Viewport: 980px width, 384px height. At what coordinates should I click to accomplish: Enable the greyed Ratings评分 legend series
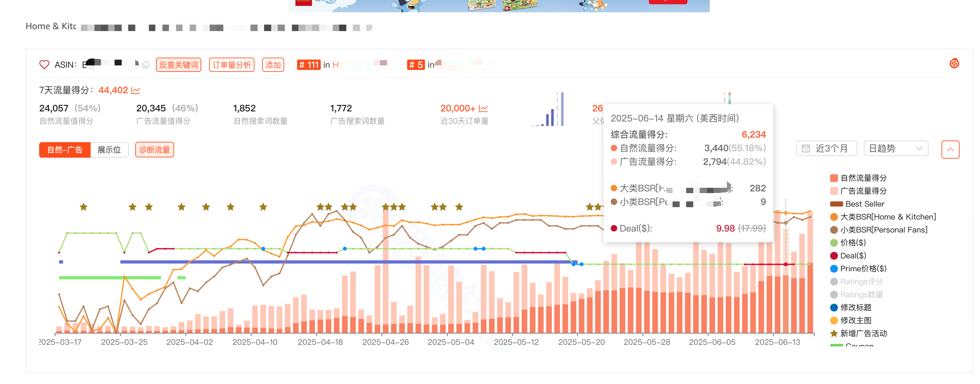(x=856, y=281)
